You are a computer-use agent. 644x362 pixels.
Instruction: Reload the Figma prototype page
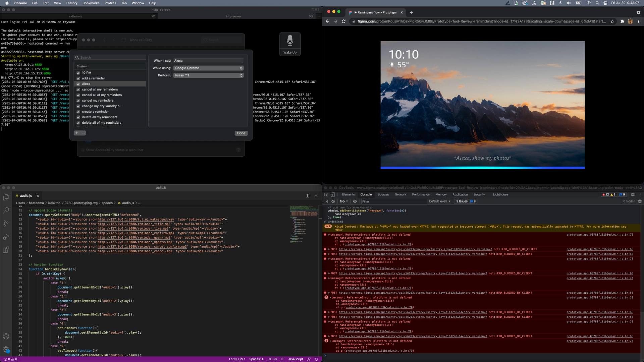pos(343,21)
